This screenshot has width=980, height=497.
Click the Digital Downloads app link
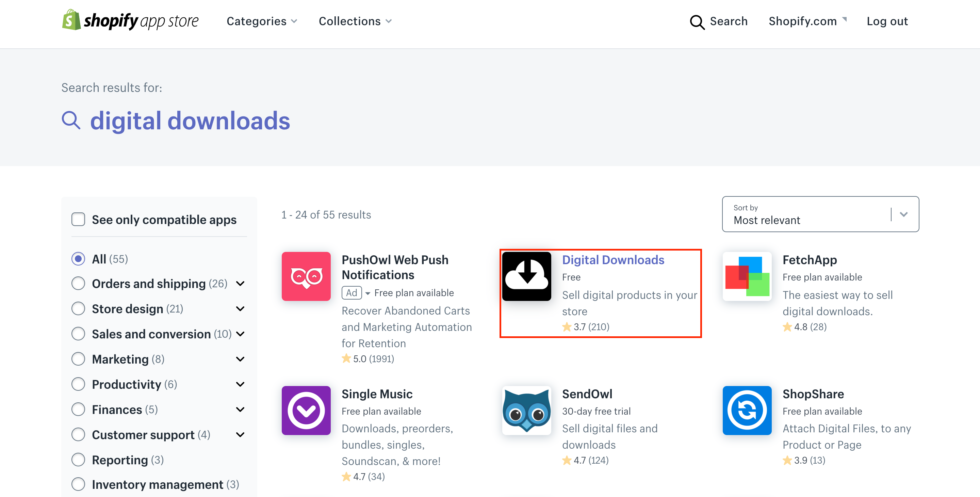click(x=613, y=259)
